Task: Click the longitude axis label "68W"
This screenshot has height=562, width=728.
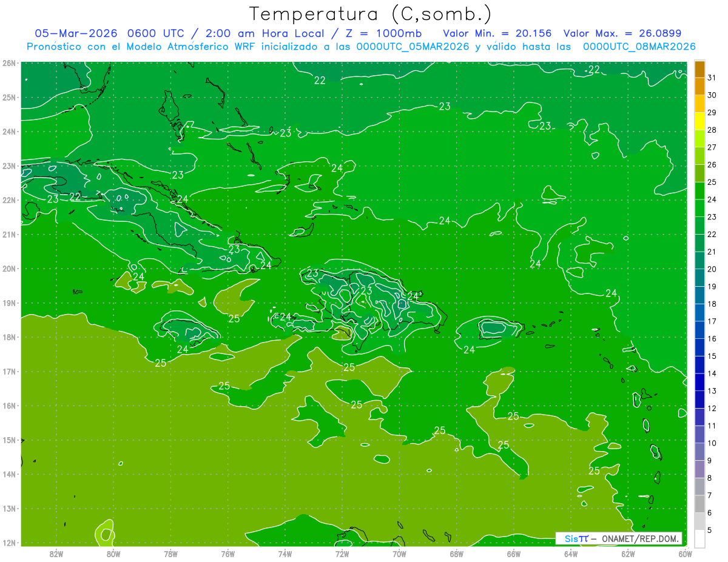Action: pos(456,553)
